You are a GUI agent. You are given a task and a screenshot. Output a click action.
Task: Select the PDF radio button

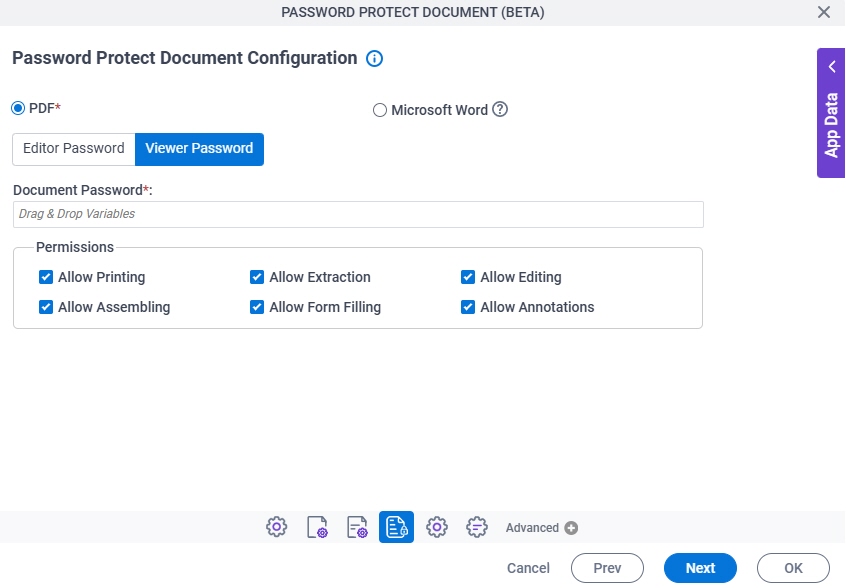18,108
